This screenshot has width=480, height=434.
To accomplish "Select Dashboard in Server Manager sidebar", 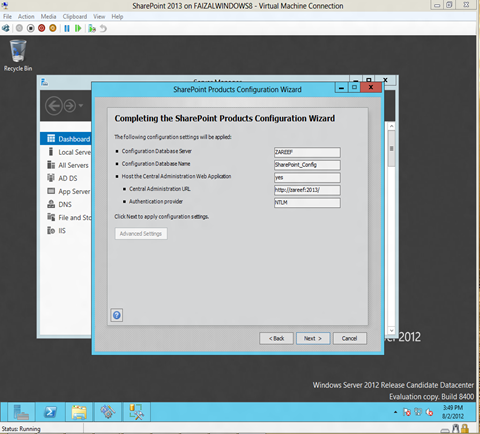I will coord(66,139).
